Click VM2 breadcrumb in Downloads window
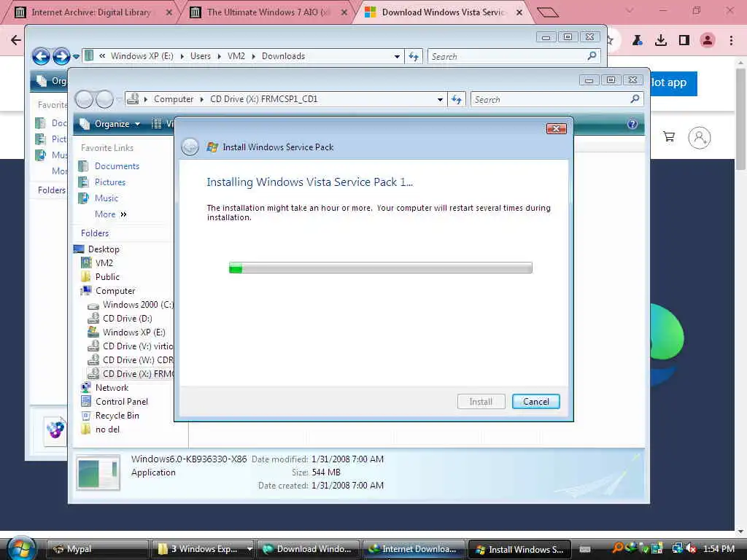The height and width of the screenshot is (560, 747). [236, 56]
